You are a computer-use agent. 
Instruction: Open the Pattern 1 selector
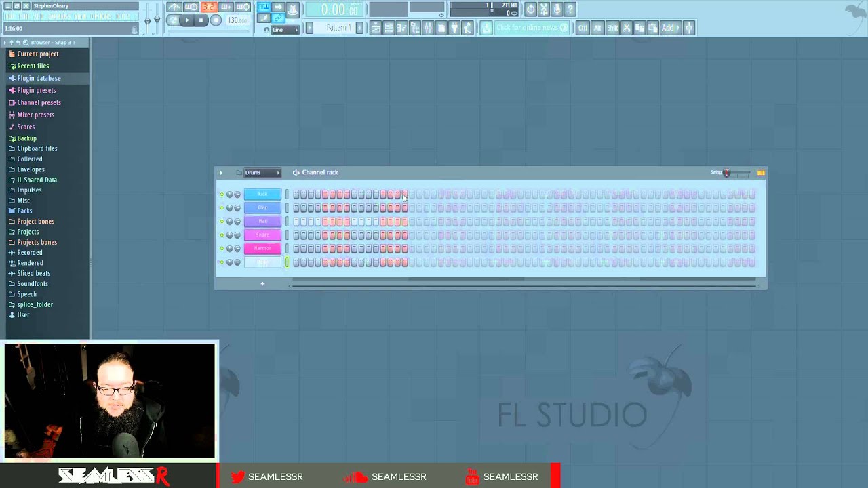point(335,28)
